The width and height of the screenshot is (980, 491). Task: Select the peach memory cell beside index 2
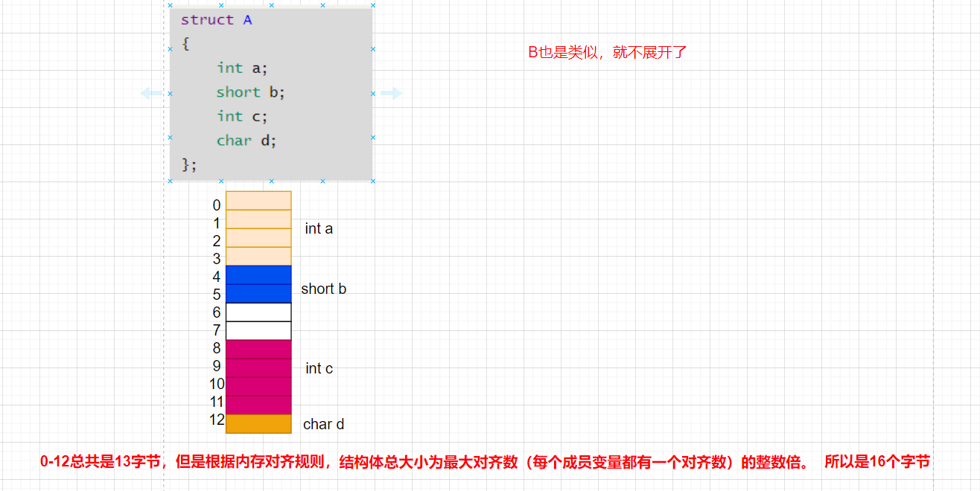pos(258,238)
